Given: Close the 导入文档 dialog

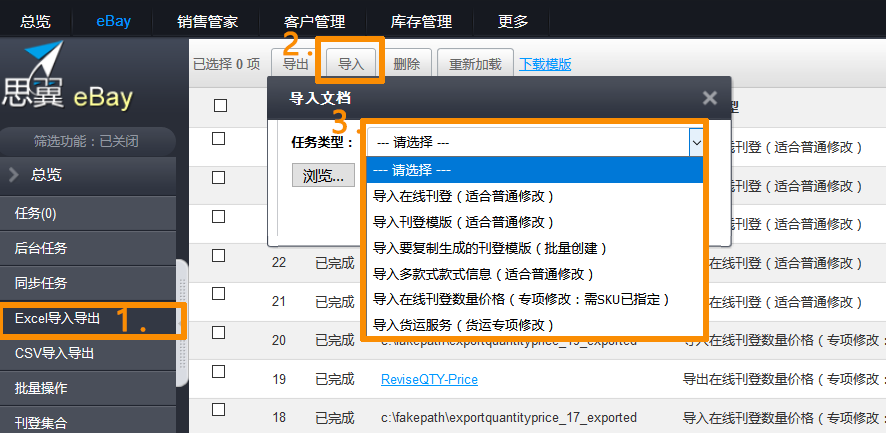Looking at the screenshot, I should point(710,98).
